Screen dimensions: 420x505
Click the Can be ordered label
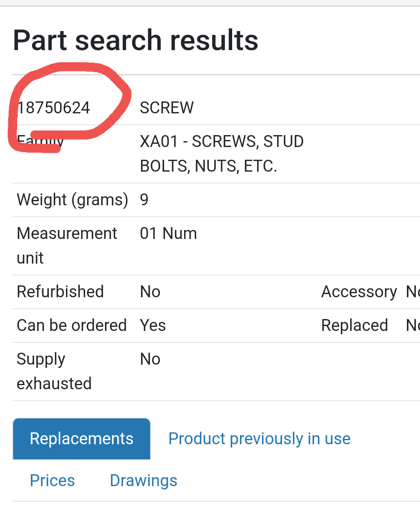tap(72, 326)
